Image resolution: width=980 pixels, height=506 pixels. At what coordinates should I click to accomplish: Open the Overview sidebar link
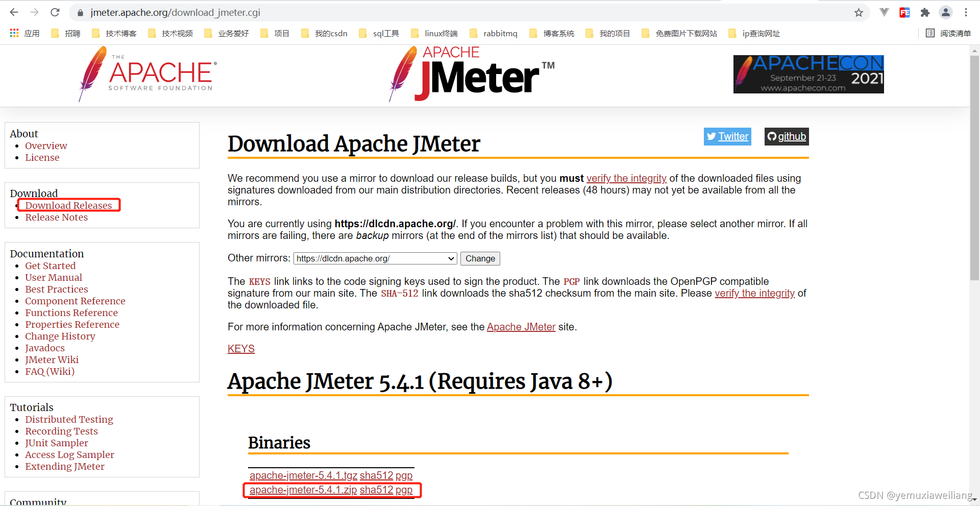[x=46, y=146]
